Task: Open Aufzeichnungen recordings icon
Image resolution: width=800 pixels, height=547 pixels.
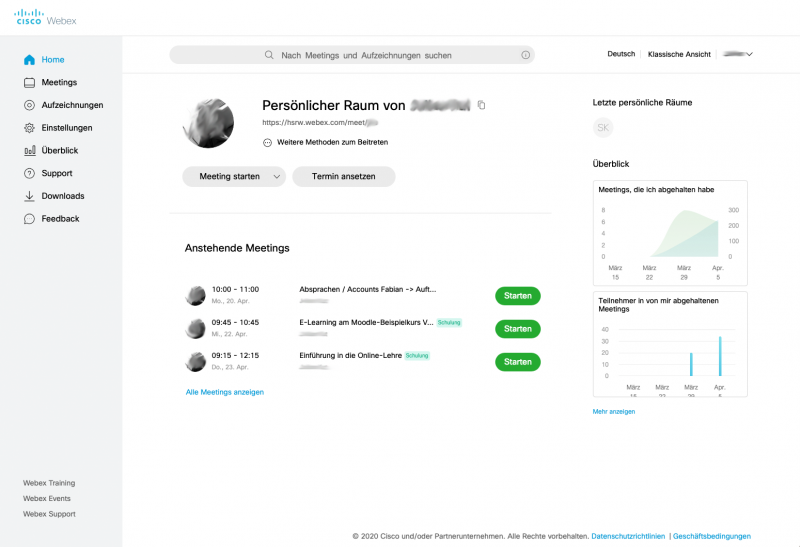Action: tap(29, 105)
